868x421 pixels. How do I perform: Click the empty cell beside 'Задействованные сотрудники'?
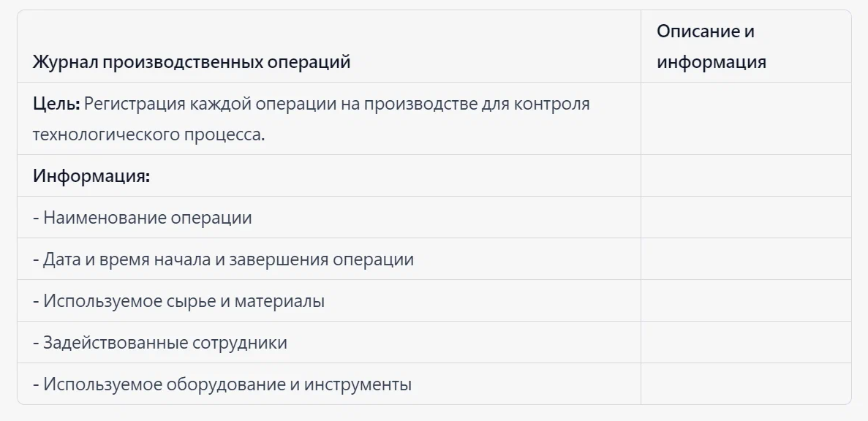coord(746,342)
